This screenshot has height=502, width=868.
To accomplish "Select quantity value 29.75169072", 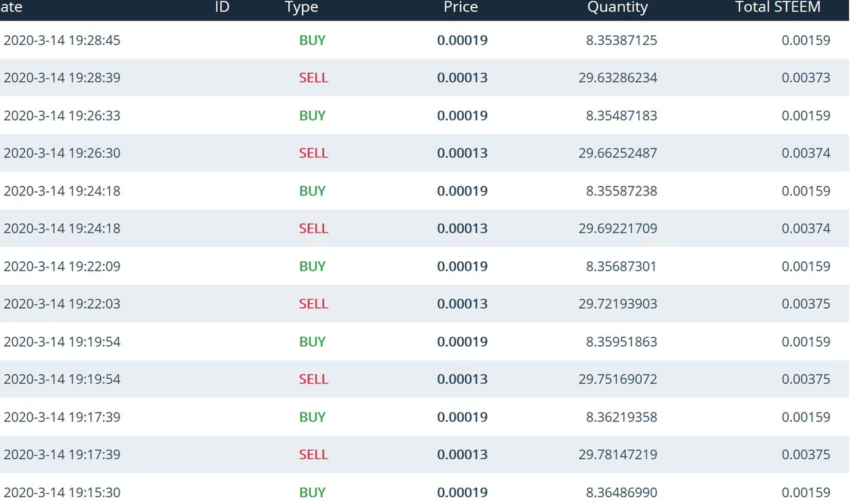I will pyautogui.click(x=618, y=379).
